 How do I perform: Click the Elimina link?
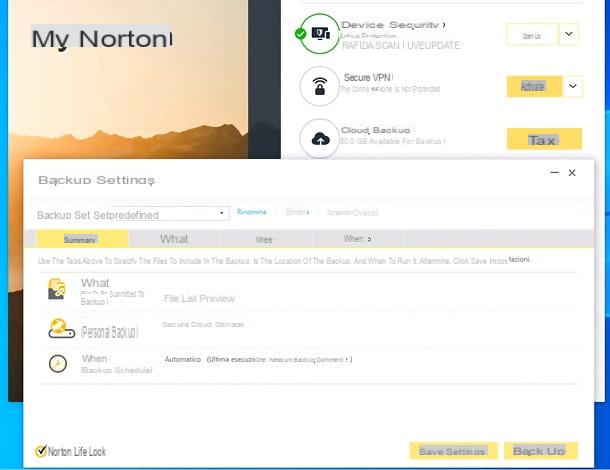point(297,212)
